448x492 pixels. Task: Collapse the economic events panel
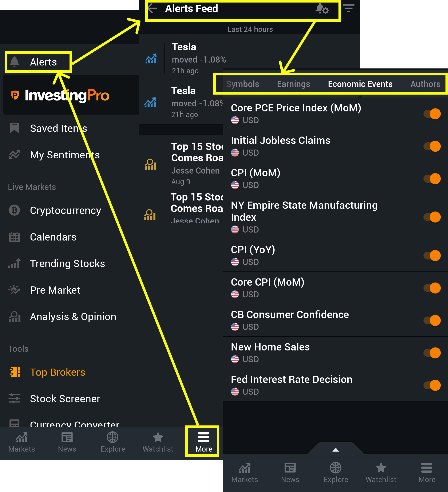(336, 450)
